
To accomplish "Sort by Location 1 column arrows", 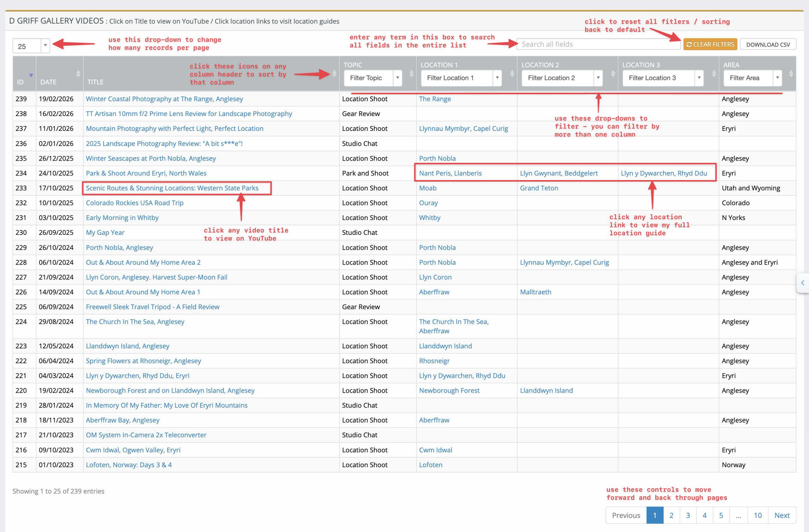I will pyautogui.click(x=512, y=73).
